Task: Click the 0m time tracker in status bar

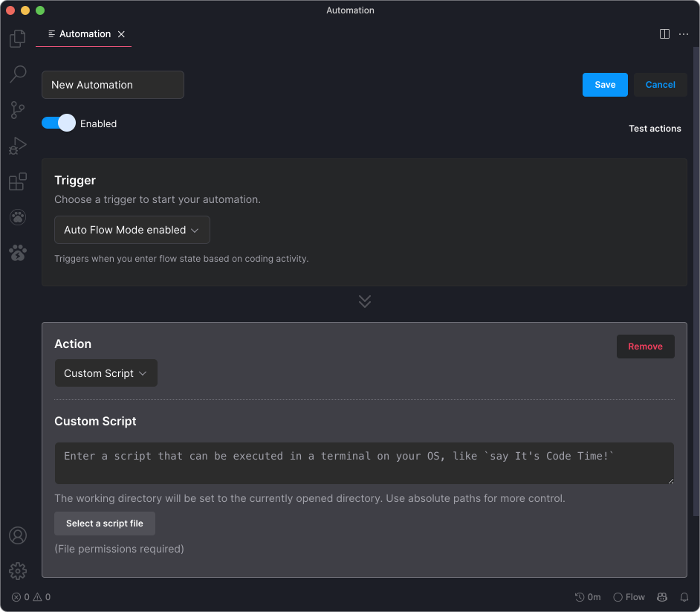Action: click(x=586, y=596)
